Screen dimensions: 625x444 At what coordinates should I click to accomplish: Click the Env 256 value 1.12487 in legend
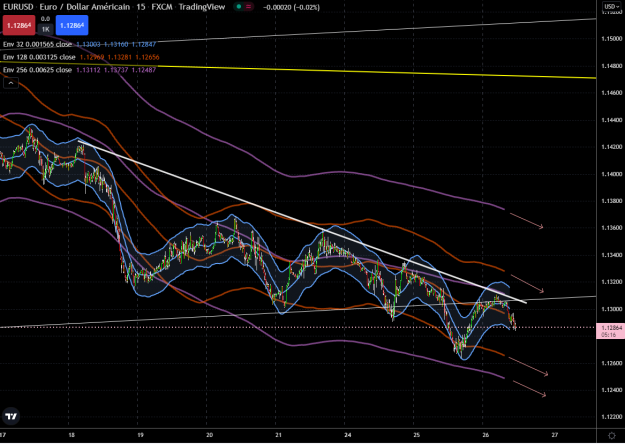[x=144, y=70]
